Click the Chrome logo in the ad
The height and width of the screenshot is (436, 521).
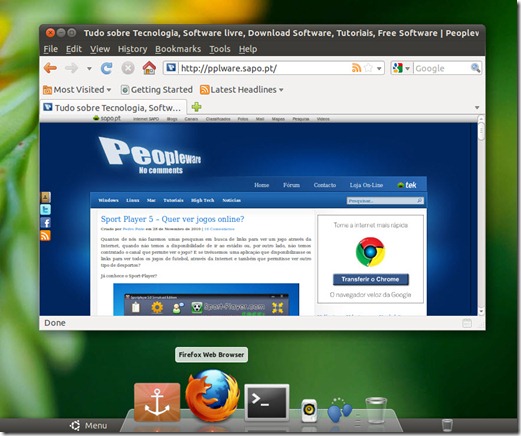click(370, 252)
